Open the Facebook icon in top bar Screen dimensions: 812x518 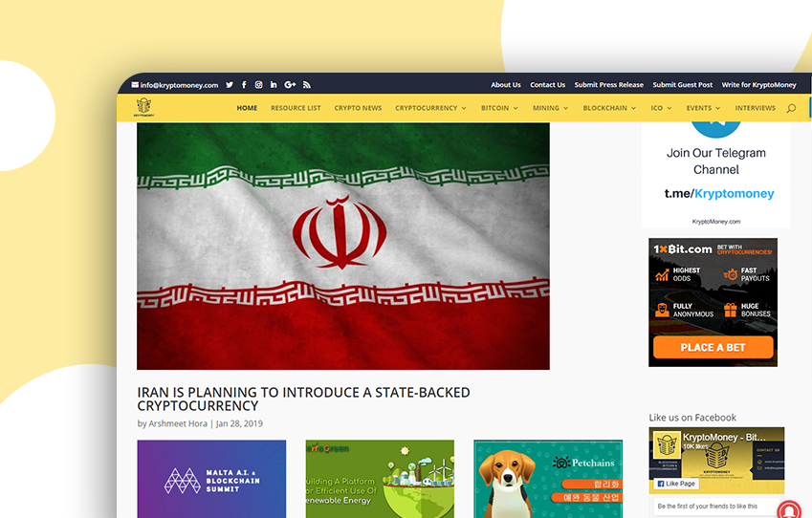click(x=244, y=85)
